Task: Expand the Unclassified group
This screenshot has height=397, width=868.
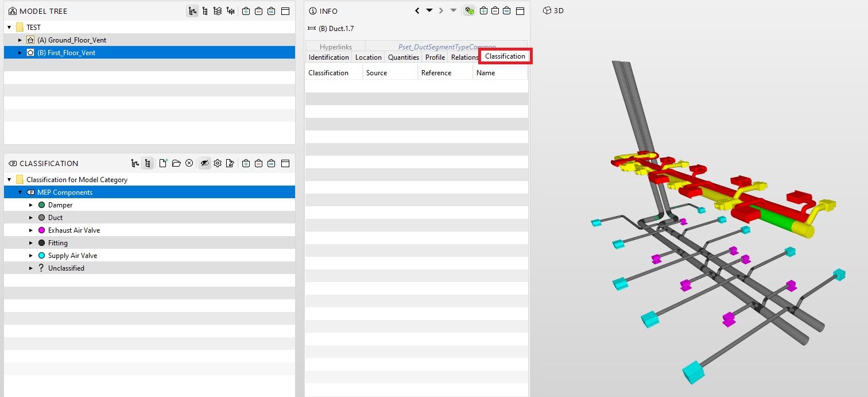Action: tap(31, 268)
